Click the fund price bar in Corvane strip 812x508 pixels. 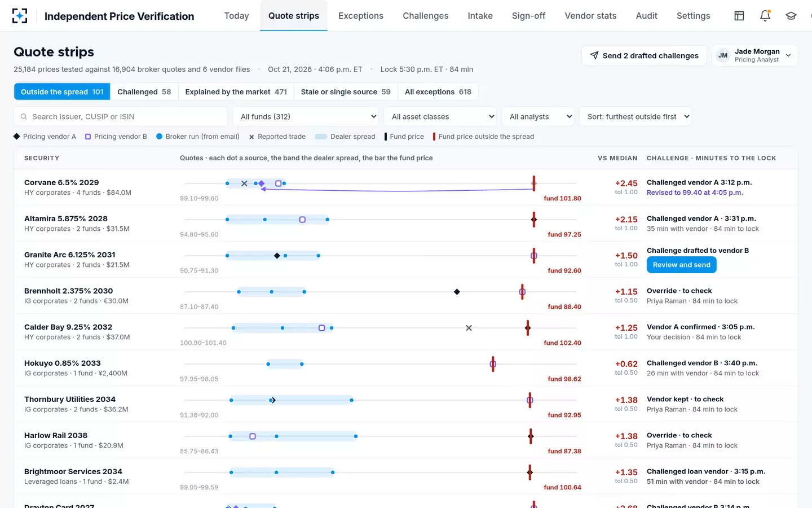click(x=533, y=183)
